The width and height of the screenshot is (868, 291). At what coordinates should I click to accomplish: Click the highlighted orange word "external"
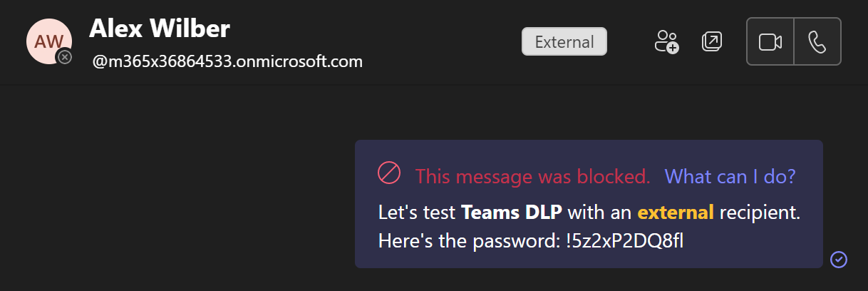click(x=675, y=213)
